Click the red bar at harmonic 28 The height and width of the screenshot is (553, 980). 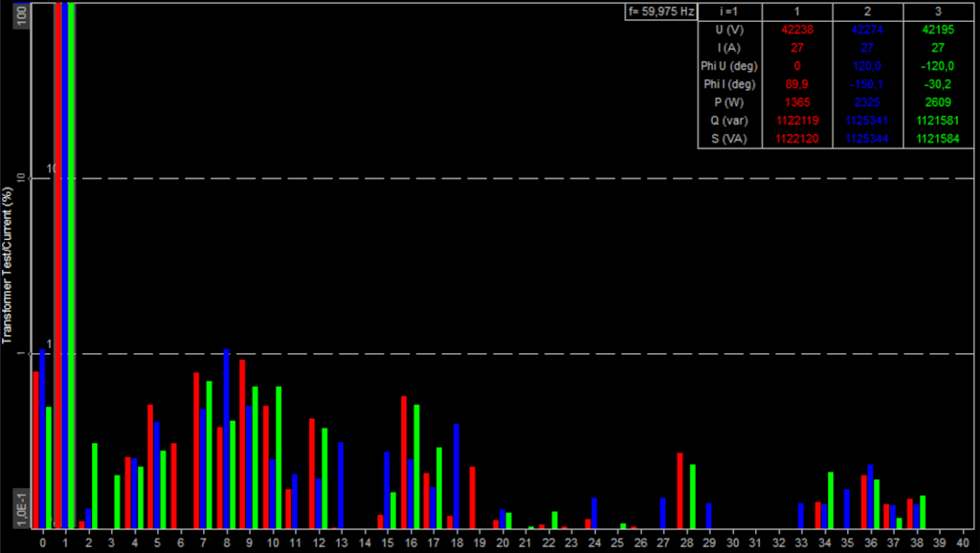click(680, 491)
